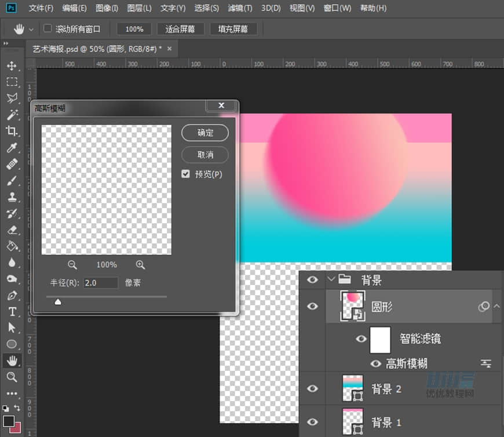The width and height of the screenshot is (504, 437).
Task: Open the Hand tool preset dropdown
Action: (x=31, y=29)
